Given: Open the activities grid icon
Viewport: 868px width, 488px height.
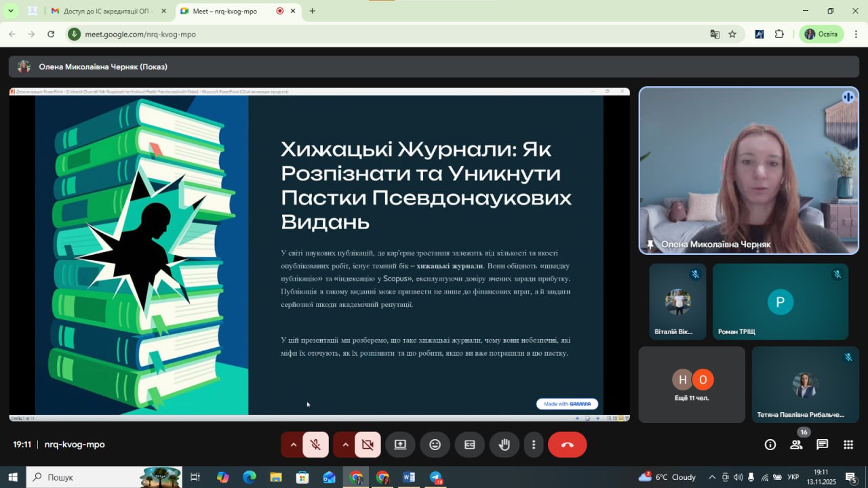Looking at the screenshot, I should pyautogui.click(x=848, y=445).
